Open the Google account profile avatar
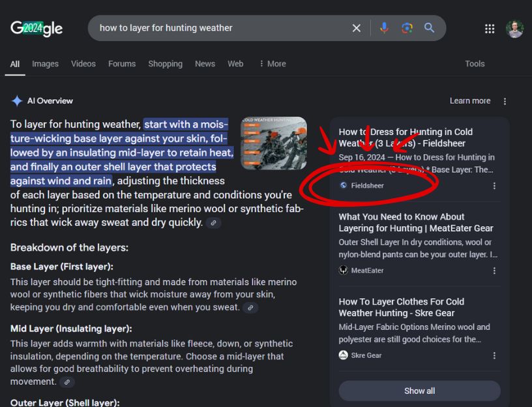The image size is (532, 407). point(514,29)
